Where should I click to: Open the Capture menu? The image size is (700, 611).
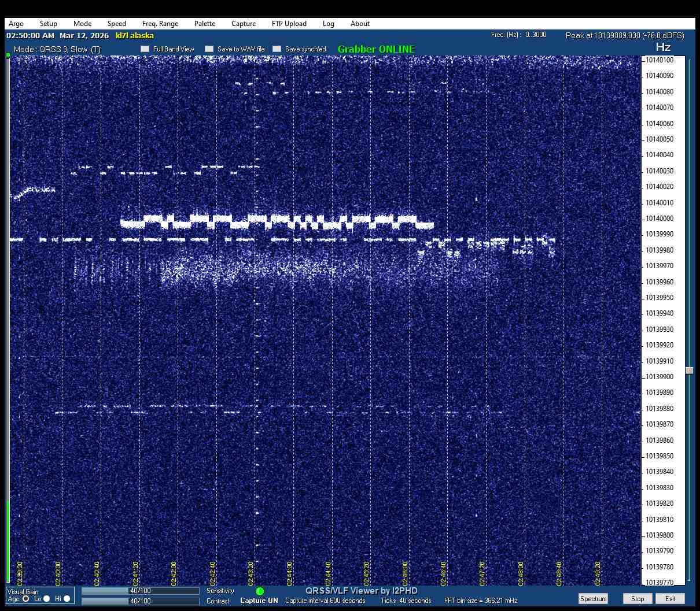244,24
